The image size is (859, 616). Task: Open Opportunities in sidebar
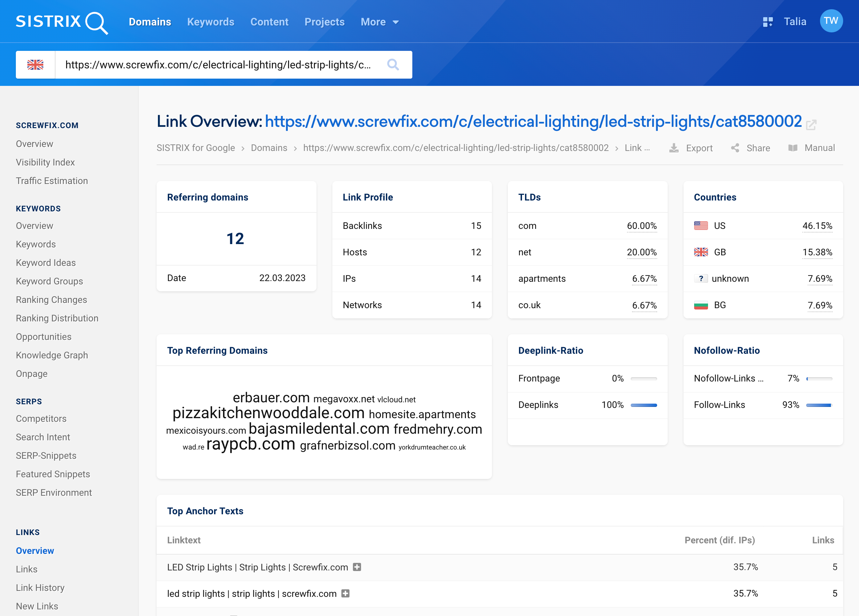44,337
